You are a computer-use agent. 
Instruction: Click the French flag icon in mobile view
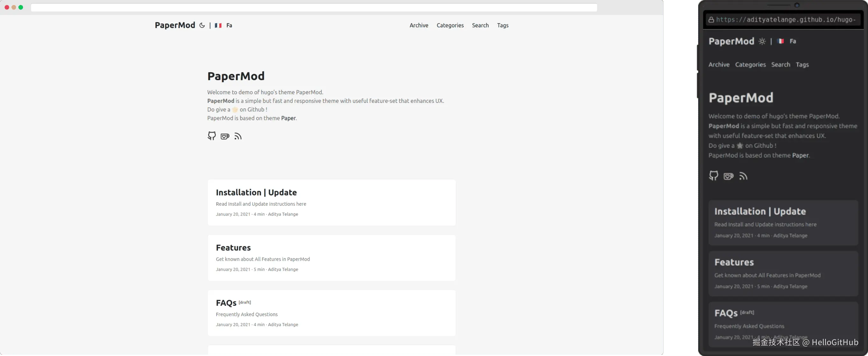click(781, 41)
